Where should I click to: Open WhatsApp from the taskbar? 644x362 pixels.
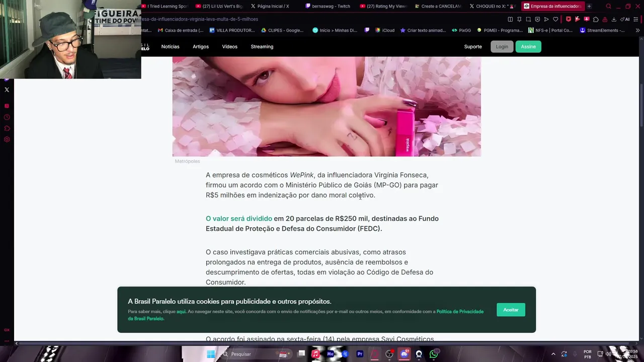coord(434,354)
